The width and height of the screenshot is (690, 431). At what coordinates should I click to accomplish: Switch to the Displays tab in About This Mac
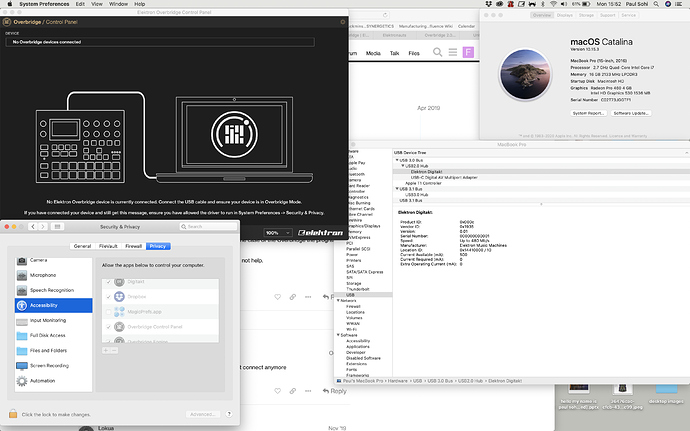click(x=565, y=15)
